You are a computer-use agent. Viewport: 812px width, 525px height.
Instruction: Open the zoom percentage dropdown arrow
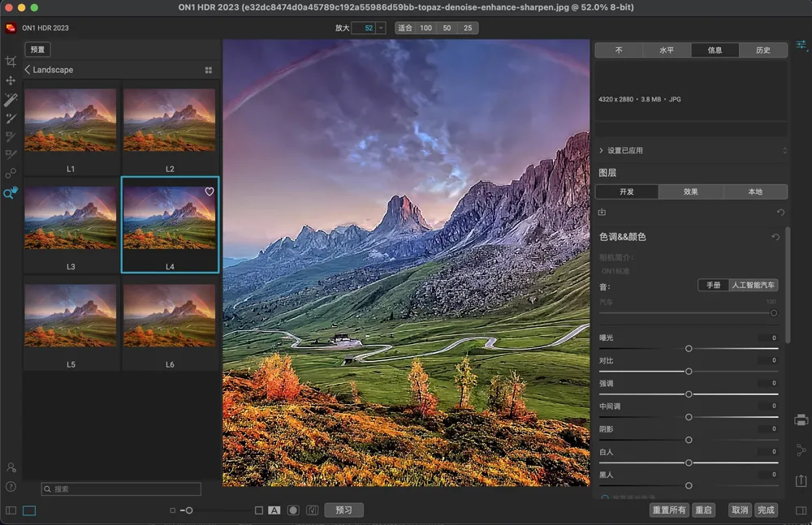381,28
